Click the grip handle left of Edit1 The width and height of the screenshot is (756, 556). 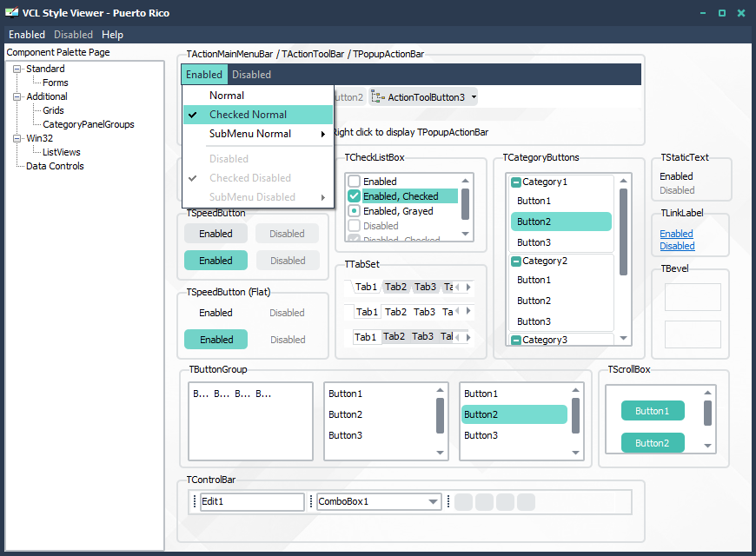click(x=195, y=501)
